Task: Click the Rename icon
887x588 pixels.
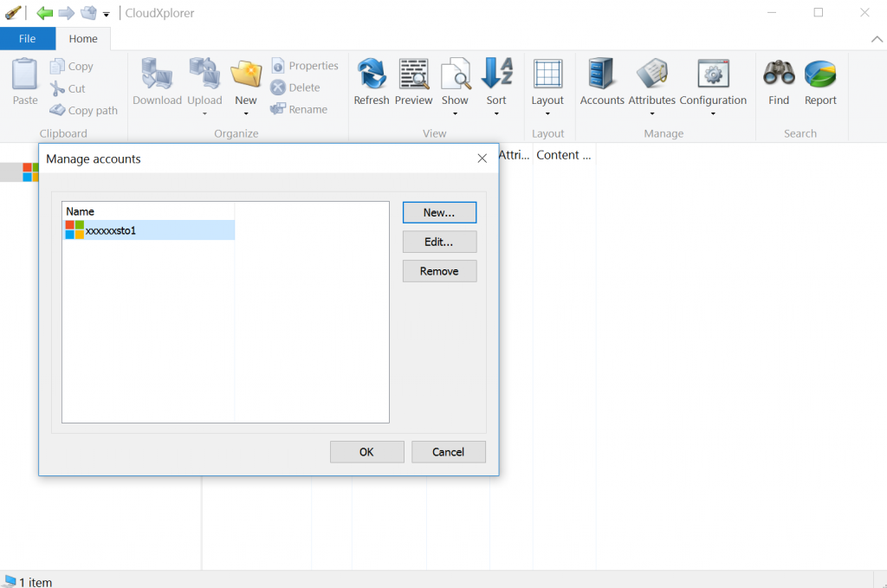Action: point(278,109)
